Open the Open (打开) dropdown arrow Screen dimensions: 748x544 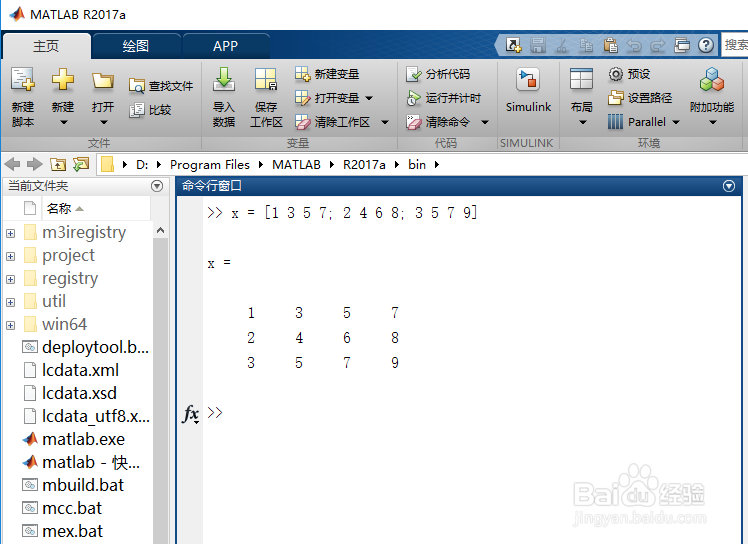[x=104, y=123]
